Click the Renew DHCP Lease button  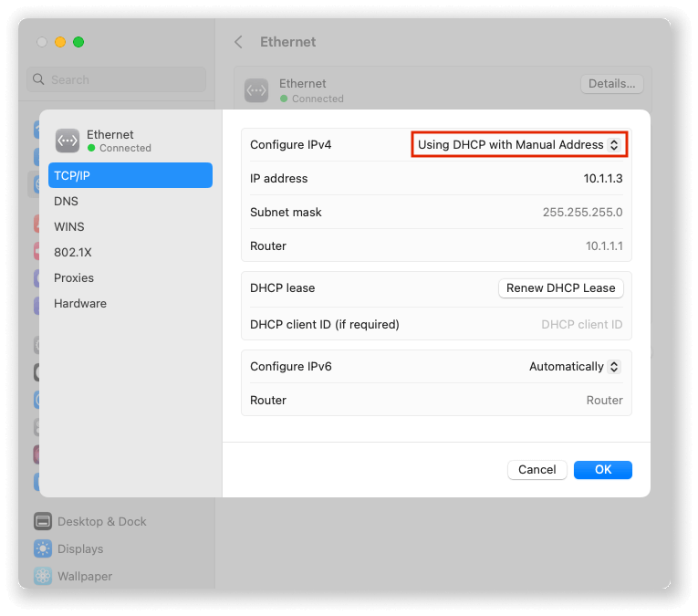560,288
